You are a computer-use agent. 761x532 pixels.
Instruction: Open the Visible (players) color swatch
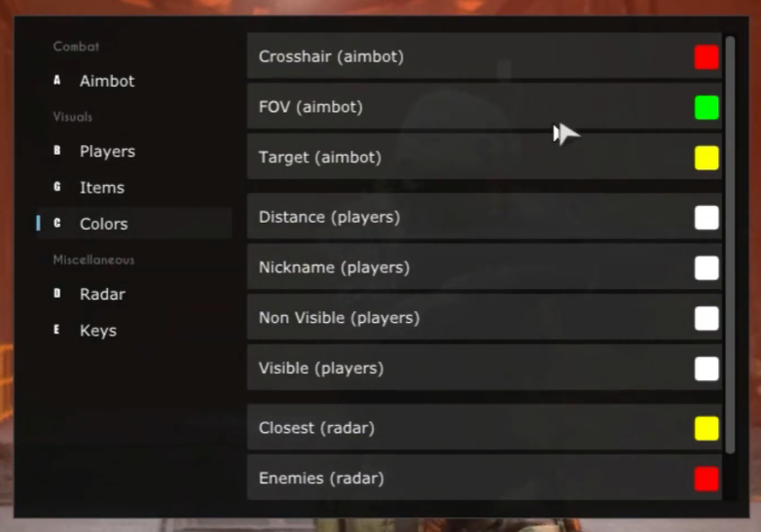pyautogui.click(x=707, y=369)
